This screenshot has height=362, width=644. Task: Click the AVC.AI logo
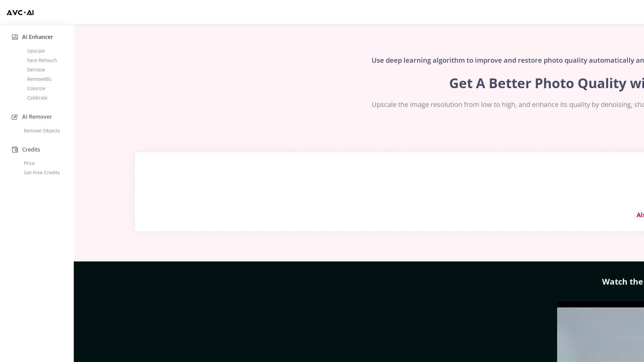click(x=20, y=12)
